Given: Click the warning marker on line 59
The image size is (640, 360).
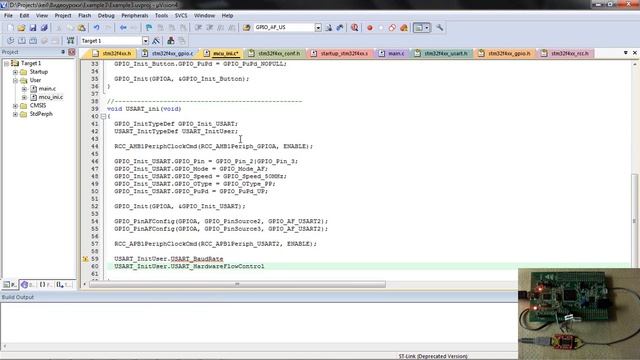Looking at the screenshot, I should (x=85, y=259).
